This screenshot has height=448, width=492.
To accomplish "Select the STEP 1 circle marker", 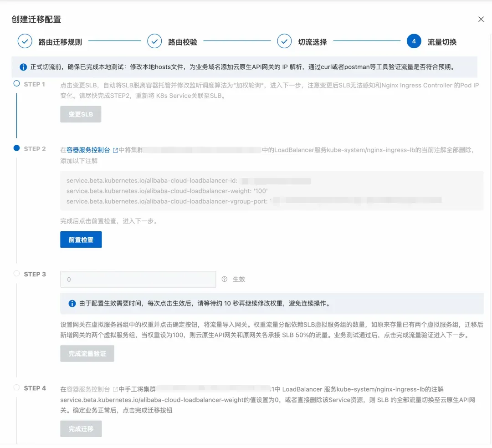I will 17,84.
